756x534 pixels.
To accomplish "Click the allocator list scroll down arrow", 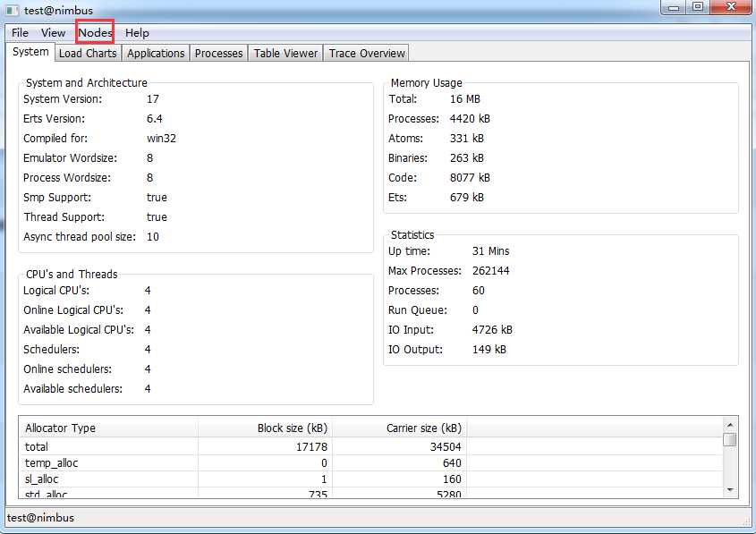I will 730,489.
